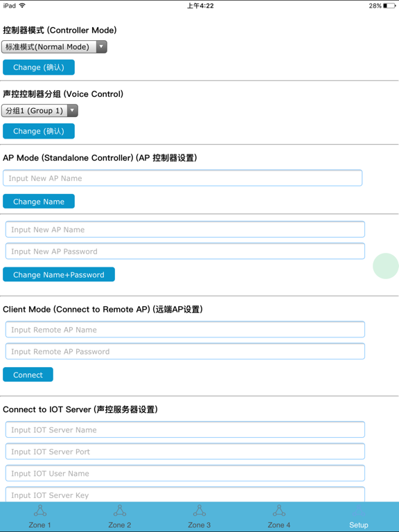Switch to the Zone 3 tab
Image resolution: width=399 pixels, height=532 pixels.
(199, 517)
